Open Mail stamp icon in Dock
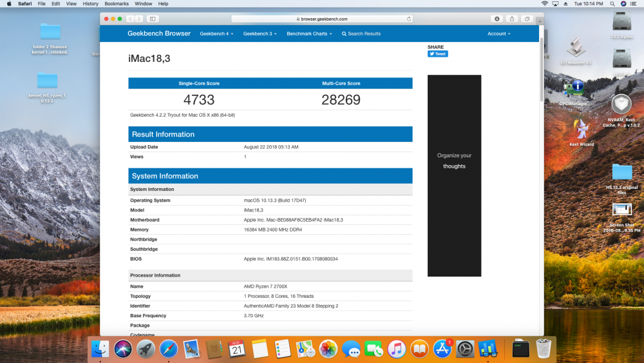644x363 pixels. [x=191, y=349]
